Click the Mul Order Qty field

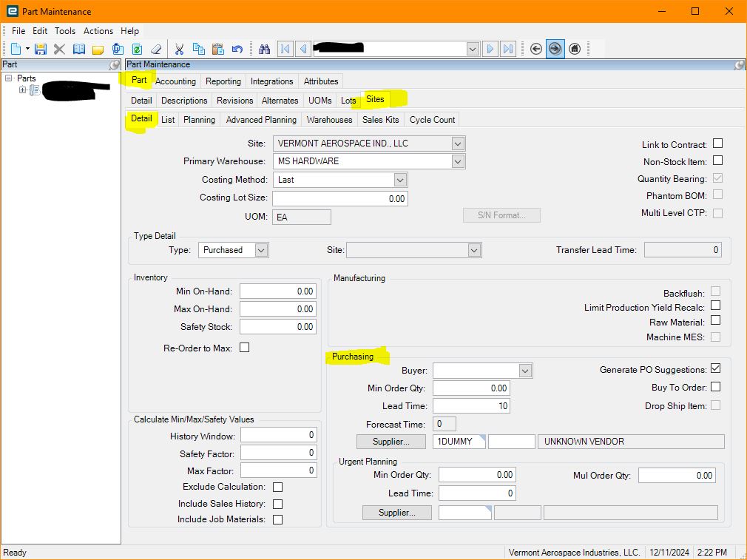tap(677, 475)
